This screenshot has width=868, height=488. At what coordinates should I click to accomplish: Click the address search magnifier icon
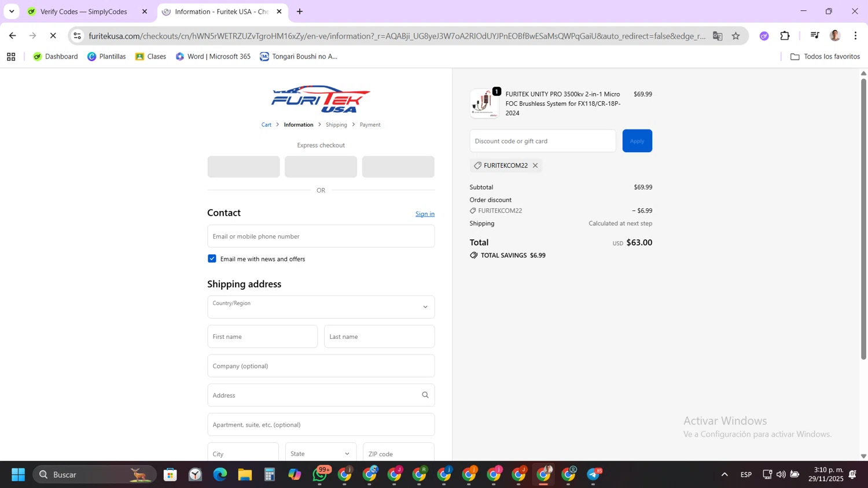pos(425,395)
